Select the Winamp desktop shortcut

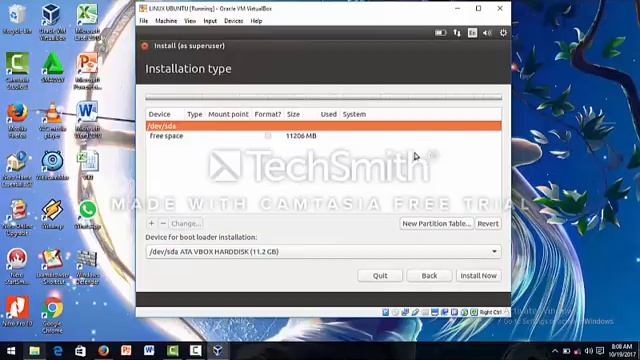[x=52, y=214]
